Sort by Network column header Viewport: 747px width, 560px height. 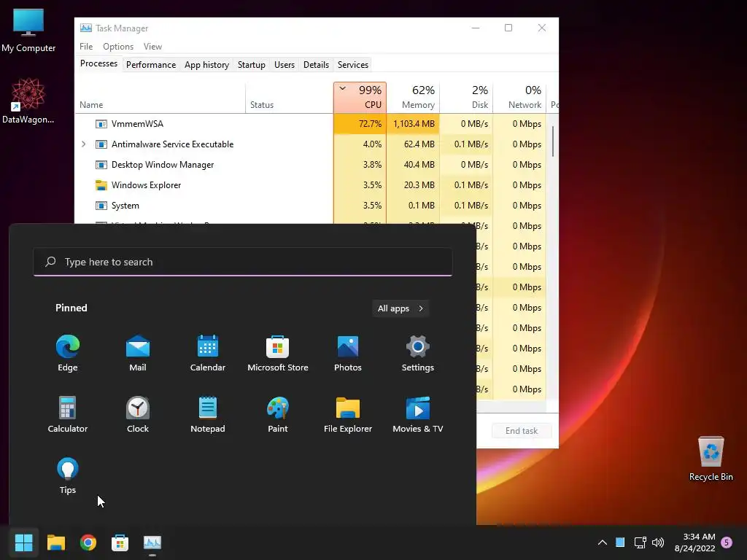(519, 98)
